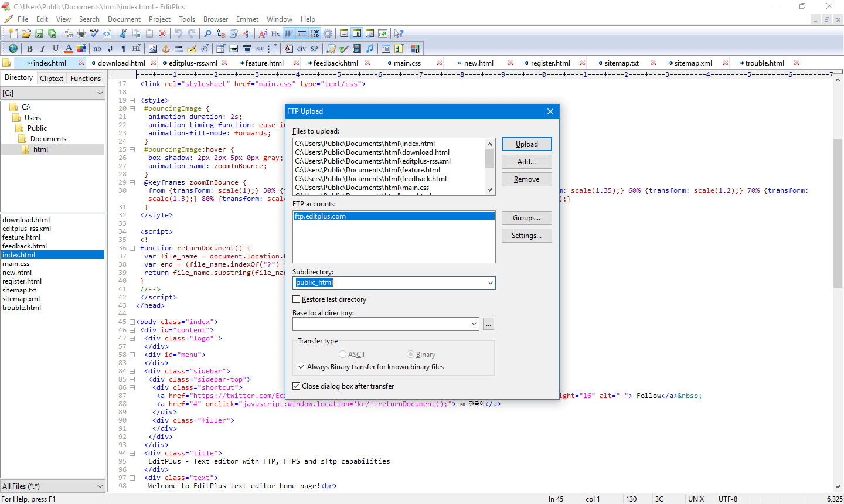Insert a PRE tag from the HTML toolbar
Viewport: 844px width, 504px height.
(x=260, y=49)
